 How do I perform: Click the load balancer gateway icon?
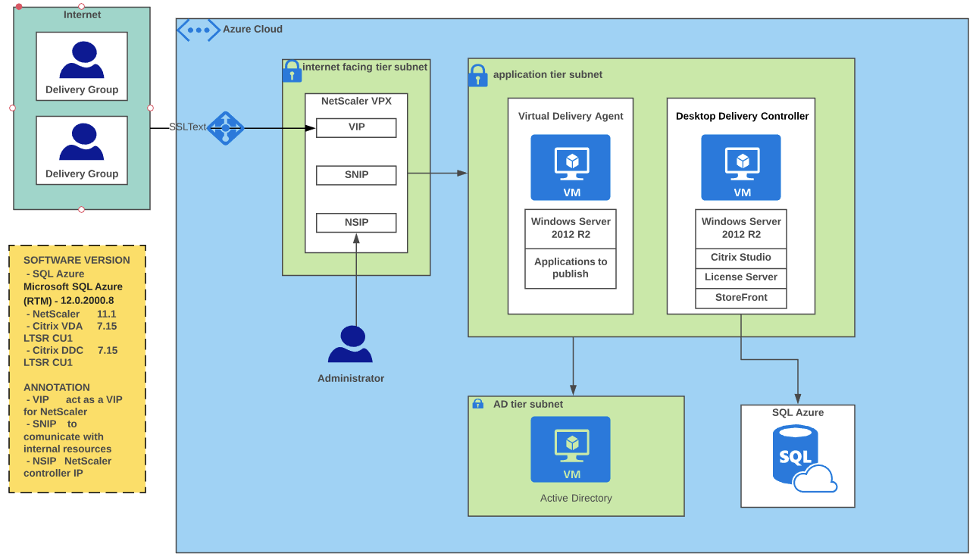(x=225, y=128)
